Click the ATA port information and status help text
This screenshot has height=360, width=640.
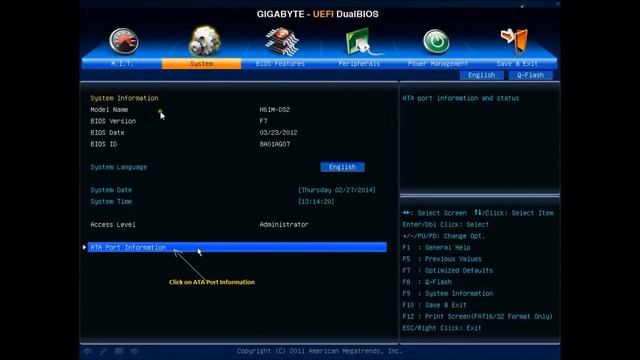pos(461,98)
